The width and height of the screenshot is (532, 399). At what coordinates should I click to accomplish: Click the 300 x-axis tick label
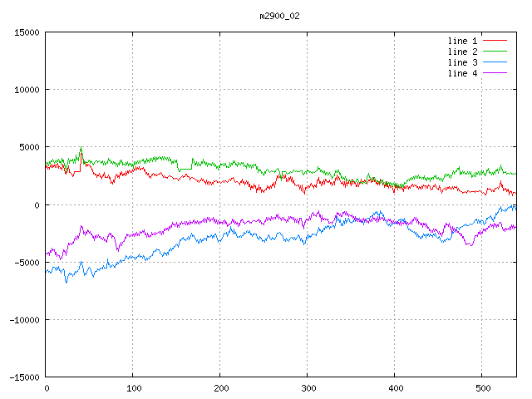click(308, 388)
